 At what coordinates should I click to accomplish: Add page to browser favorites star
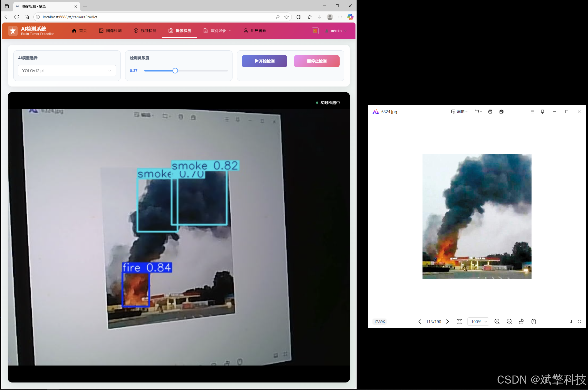(x=286, y=17)
